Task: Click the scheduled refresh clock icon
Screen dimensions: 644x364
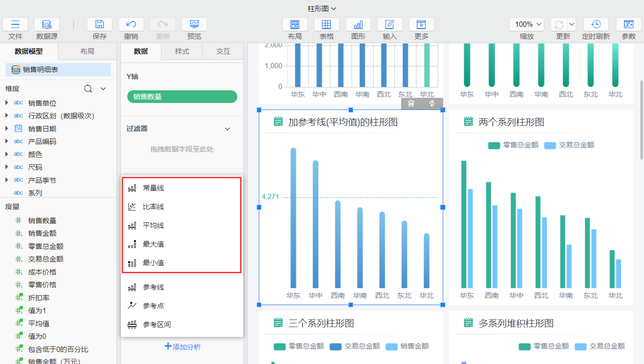Action: pos(596,25)
